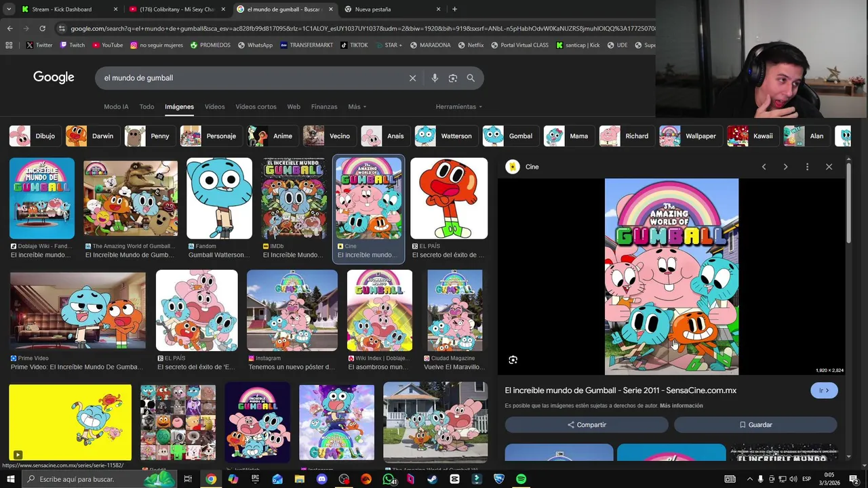The image size is (868, 488).
Task: Open the Prime Video Gumball thumbnail
Action: (x=78, y=311)
